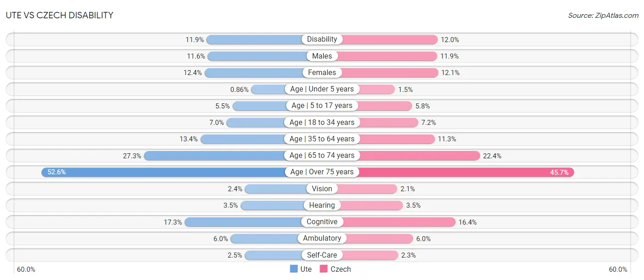
Task: Select the Self-Care category label
Action: tap(322, 255)
